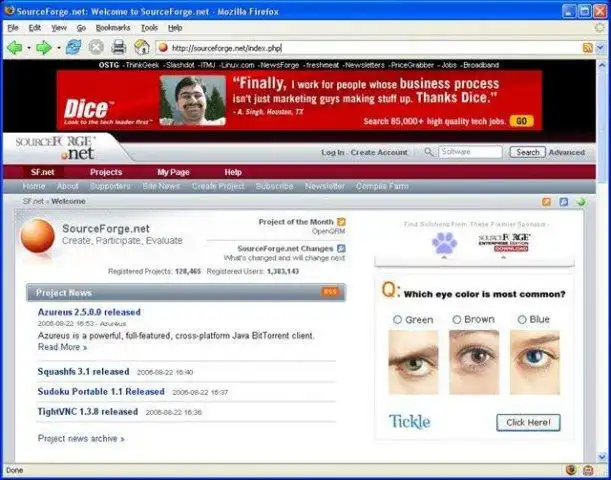Click the blue icon right of breadcrumb

pos(563,201)
